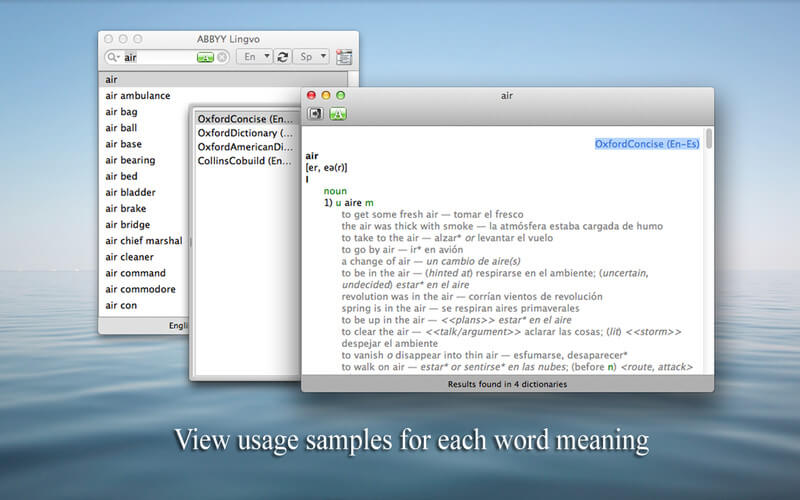Click the headword 'air' in the card

[312, 156]
